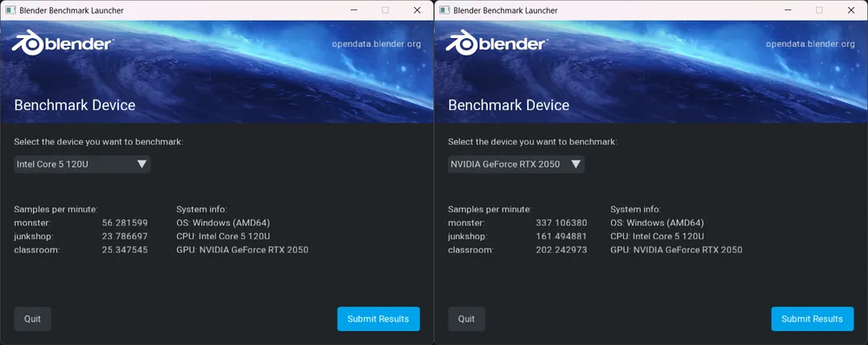
Task: Click 'OS: Windows (AMD64)' in the left window
Action: 223,223
